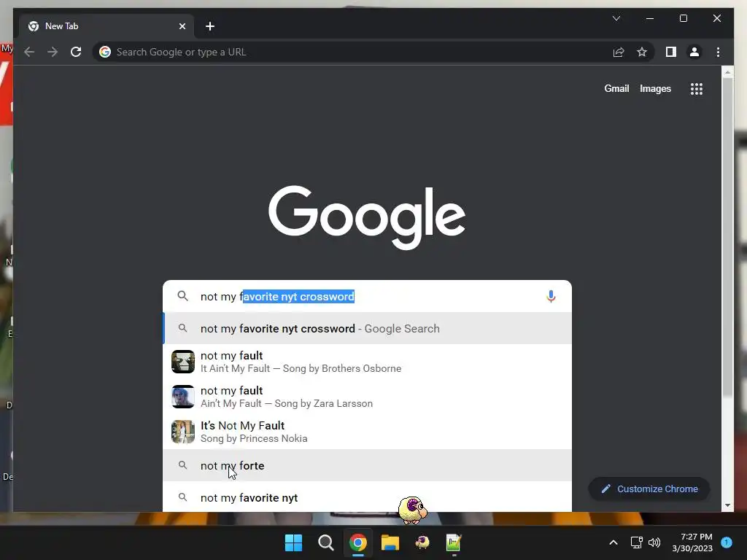Click the scrollbar down arrow
Viewport: 747px width, 560px height.
[727, 505]
